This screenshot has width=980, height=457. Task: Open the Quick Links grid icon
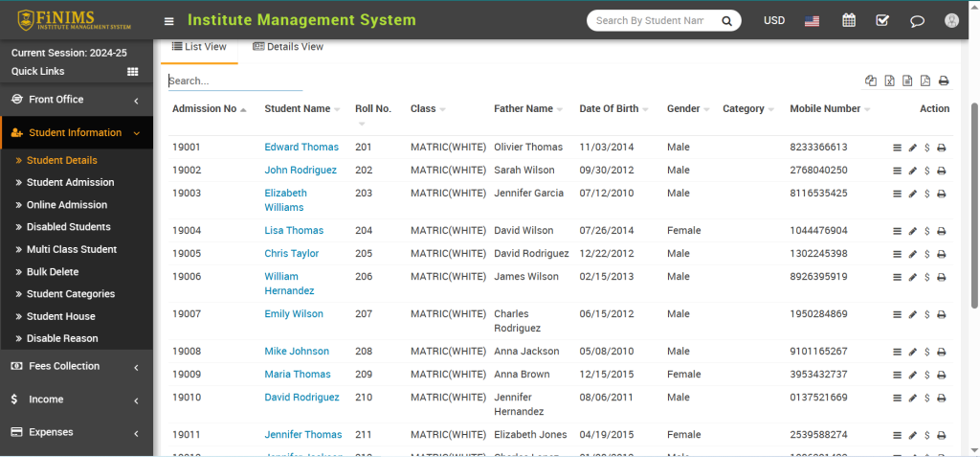[x=133, y=72]
